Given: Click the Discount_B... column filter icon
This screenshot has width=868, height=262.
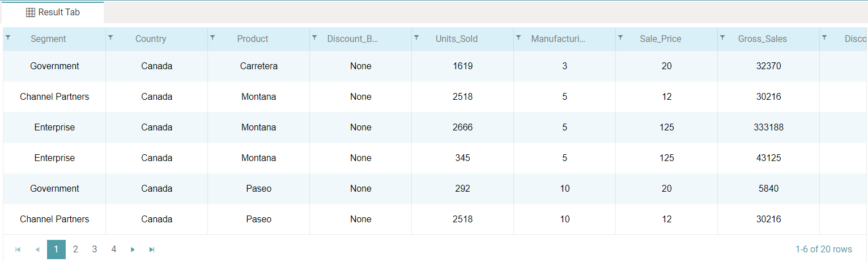Looking at the screenshot, I should 314,37.
